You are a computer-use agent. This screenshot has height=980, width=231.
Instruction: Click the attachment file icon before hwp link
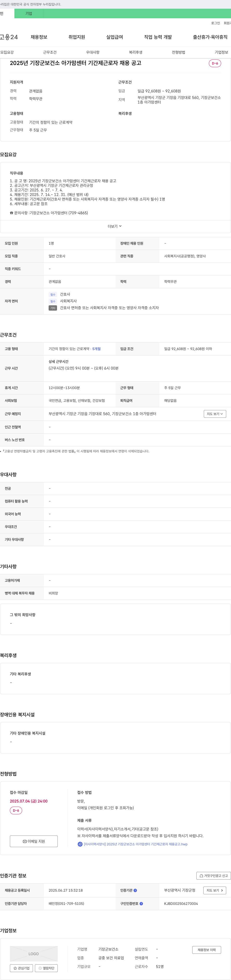click(80, 844)
